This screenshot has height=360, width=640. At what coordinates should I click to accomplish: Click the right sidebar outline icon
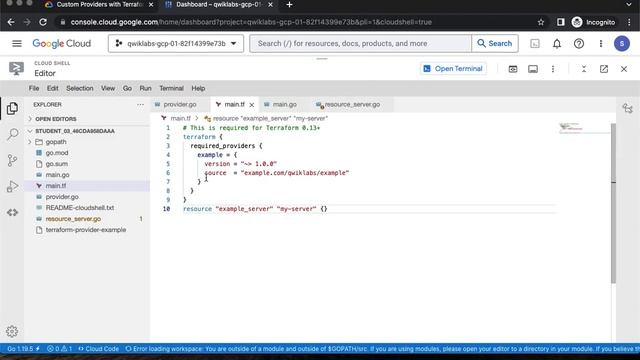pos(627,108)
